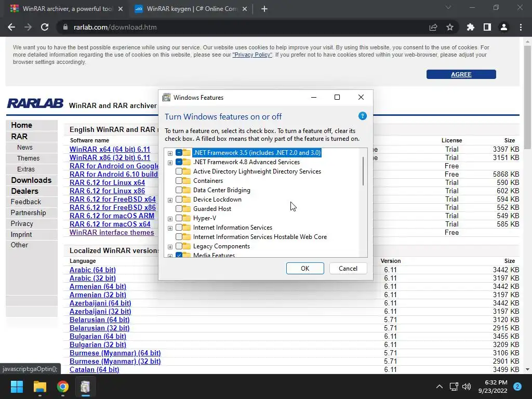Image resolution: width=532 pixels, height=399 pixels.
Task: Click Chrome icon in taskbar
Action: coord(63,387)
